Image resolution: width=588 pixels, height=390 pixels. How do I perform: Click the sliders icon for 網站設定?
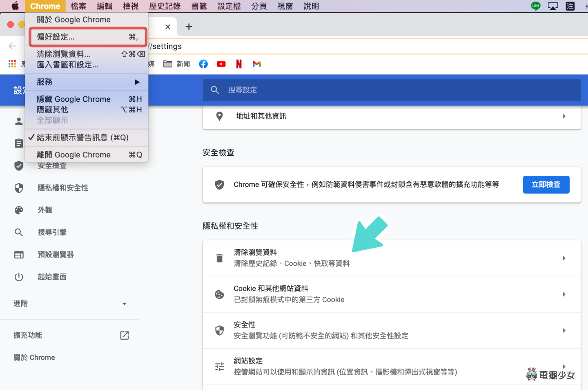tap(219, 367)
